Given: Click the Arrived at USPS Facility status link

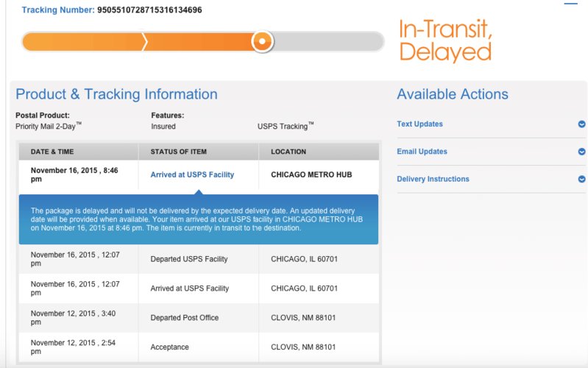Looking at the screenshot, I should 192,174.
